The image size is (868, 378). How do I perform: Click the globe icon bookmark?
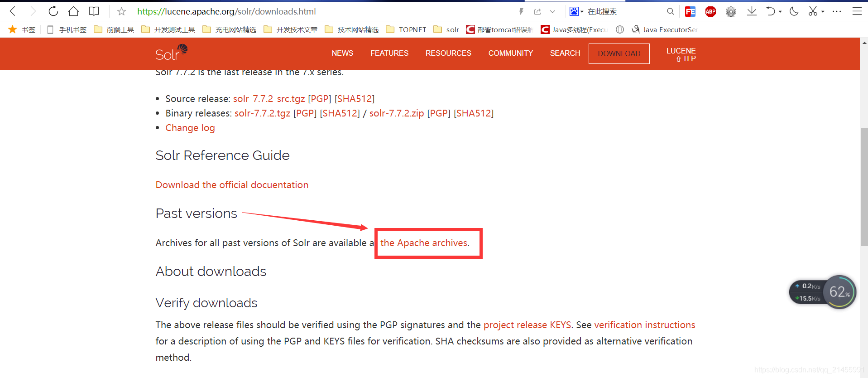(x=620, y=29)
